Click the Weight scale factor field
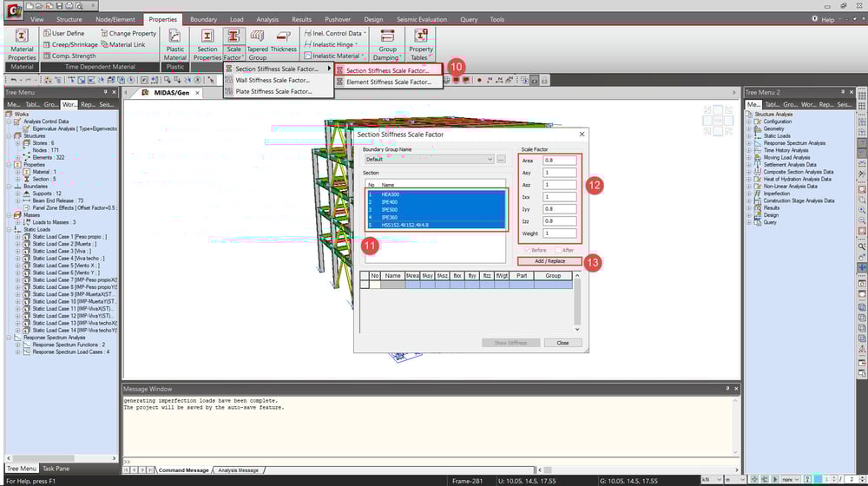Image resolution: width=868 pixels, height=486 pixels. (x=559, y=233)
